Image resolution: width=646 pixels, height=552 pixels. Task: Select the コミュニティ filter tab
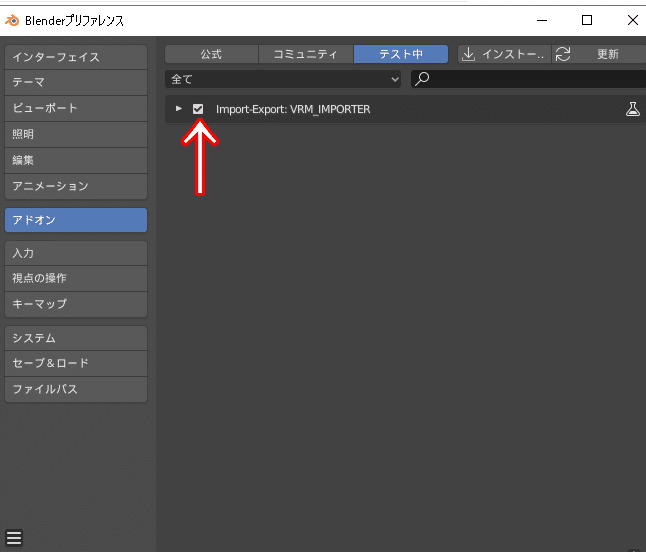pos(305,54)
